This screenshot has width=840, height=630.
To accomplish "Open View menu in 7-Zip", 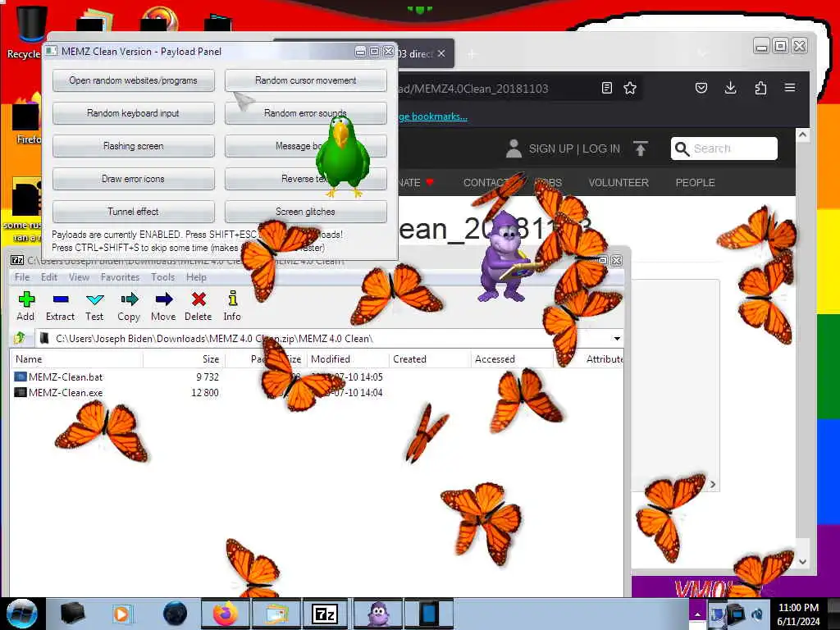I will point(79,277).
